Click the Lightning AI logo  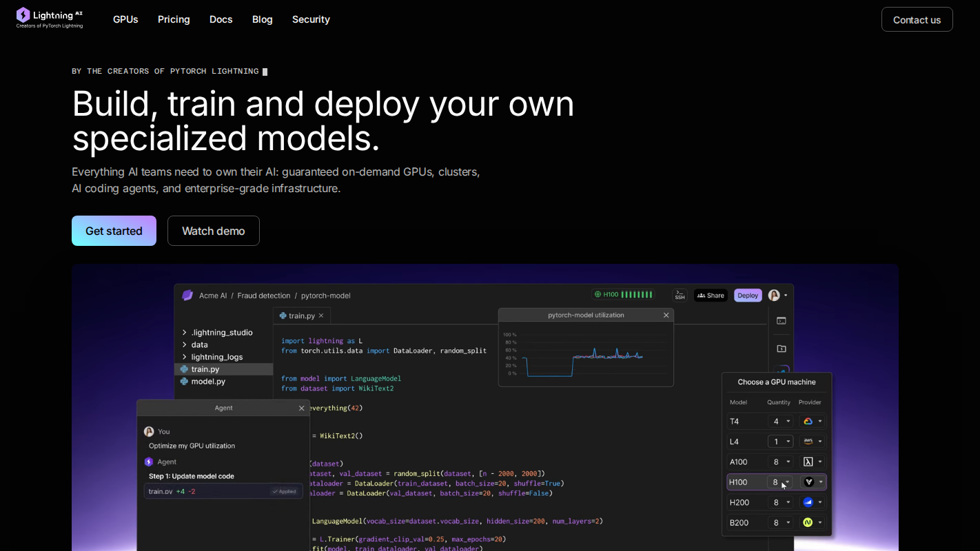tap(50, 18)
